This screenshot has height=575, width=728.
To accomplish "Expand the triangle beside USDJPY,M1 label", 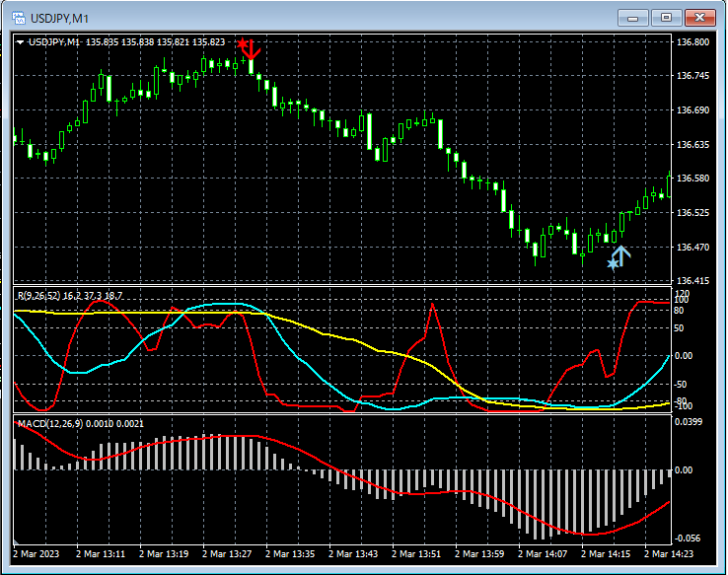I will pyautogui.click(x=21, y=42).
